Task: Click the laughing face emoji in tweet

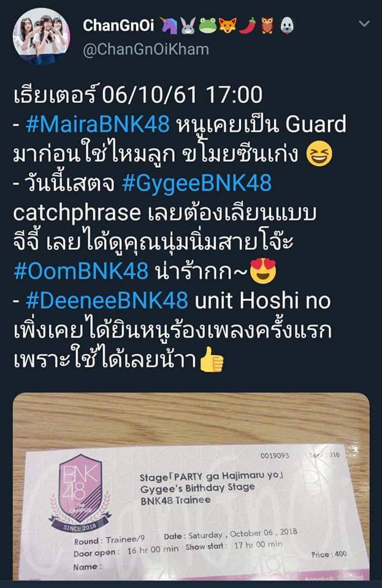Action: click(319, 154)
